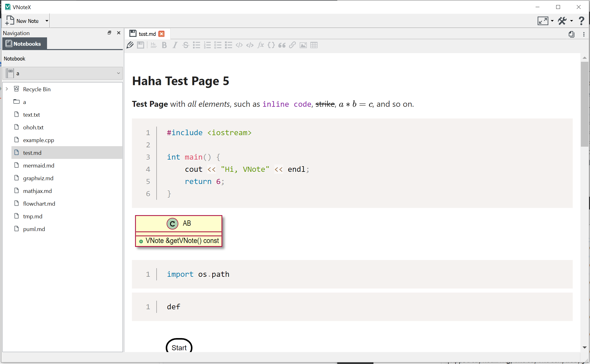
Task: Close the test.md tab
Action: pyautogui.click(x=161, y=34)
